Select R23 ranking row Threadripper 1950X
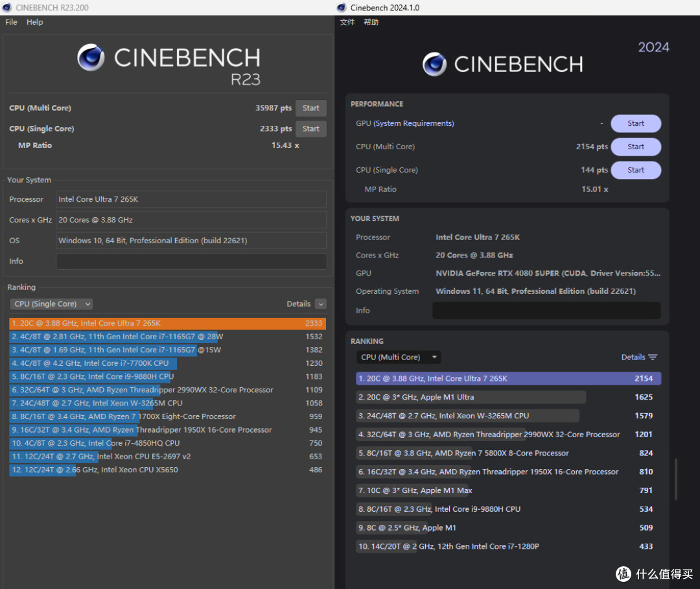Viewport: 700px width, 589px height. 167,430
